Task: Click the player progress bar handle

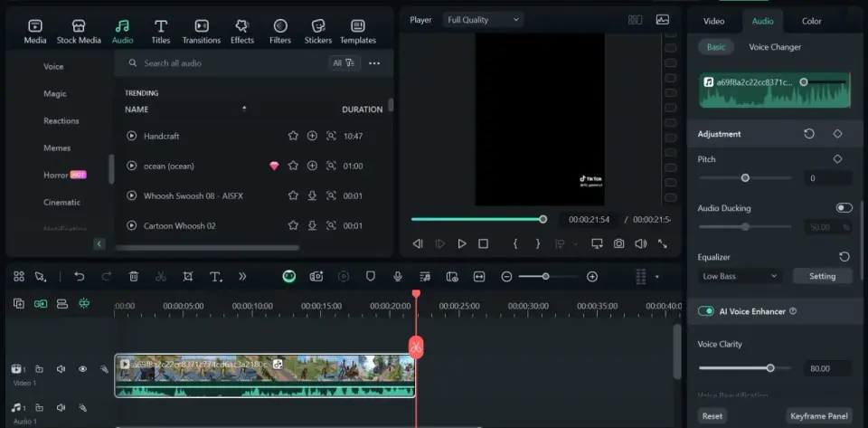Action: [543, 219]
